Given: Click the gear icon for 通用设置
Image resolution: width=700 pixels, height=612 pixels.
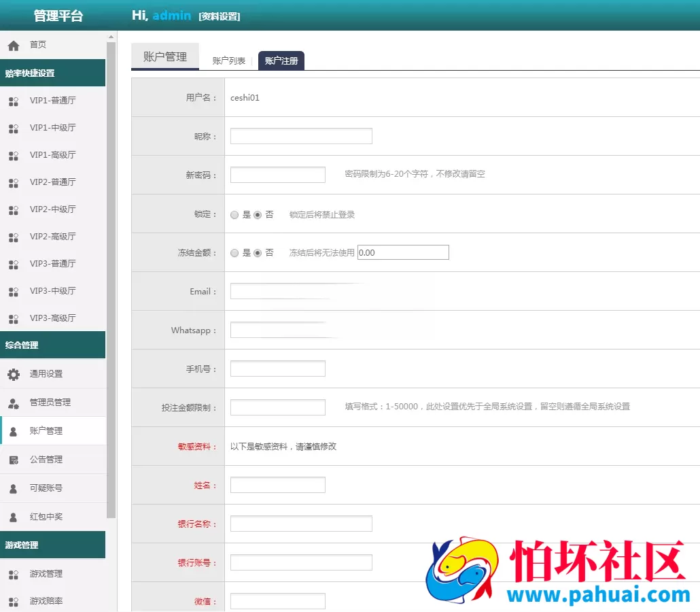Looking at the screenshot, I should click(14, 375).
